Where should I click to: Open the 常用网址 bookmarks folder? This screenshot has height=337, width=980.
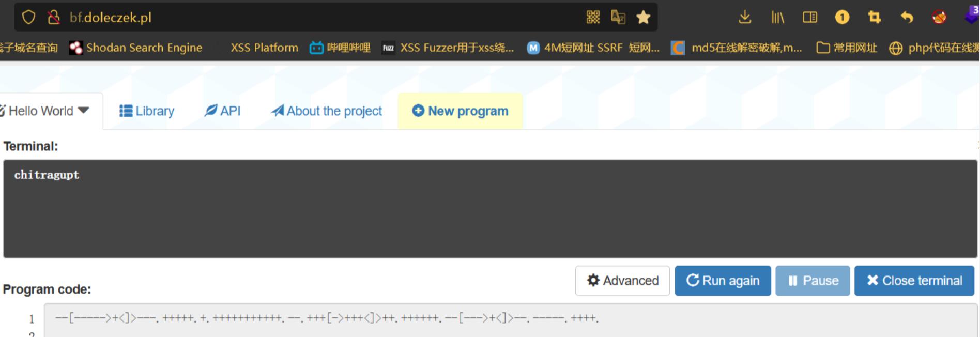point(847,48)
